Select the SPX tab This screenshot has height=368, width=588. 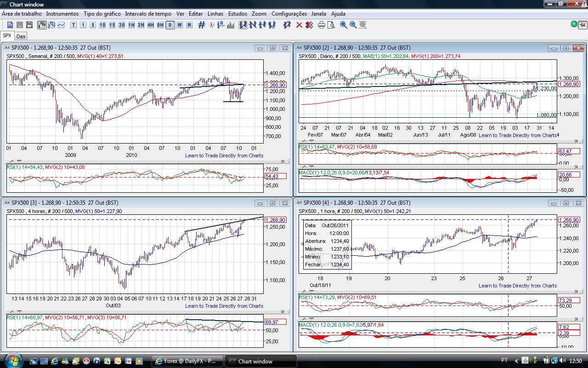coord(7,35)
